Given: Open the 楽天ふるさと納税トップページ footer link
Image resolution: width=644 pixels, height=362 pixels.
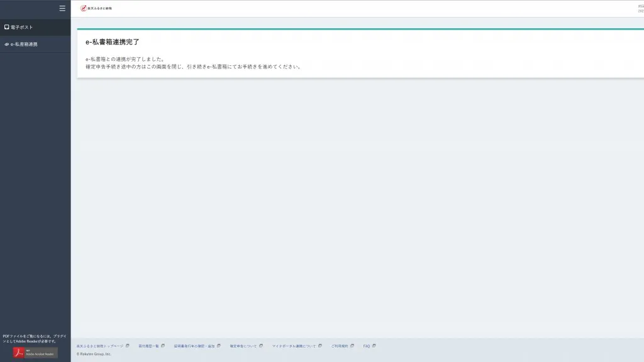Looking at the screenshot, I should [100, 346].
